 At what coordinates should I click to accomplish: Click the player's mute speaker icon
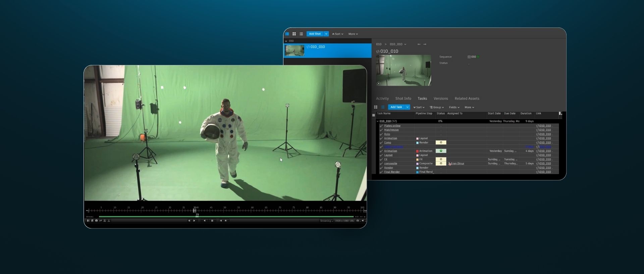point(363,221)
